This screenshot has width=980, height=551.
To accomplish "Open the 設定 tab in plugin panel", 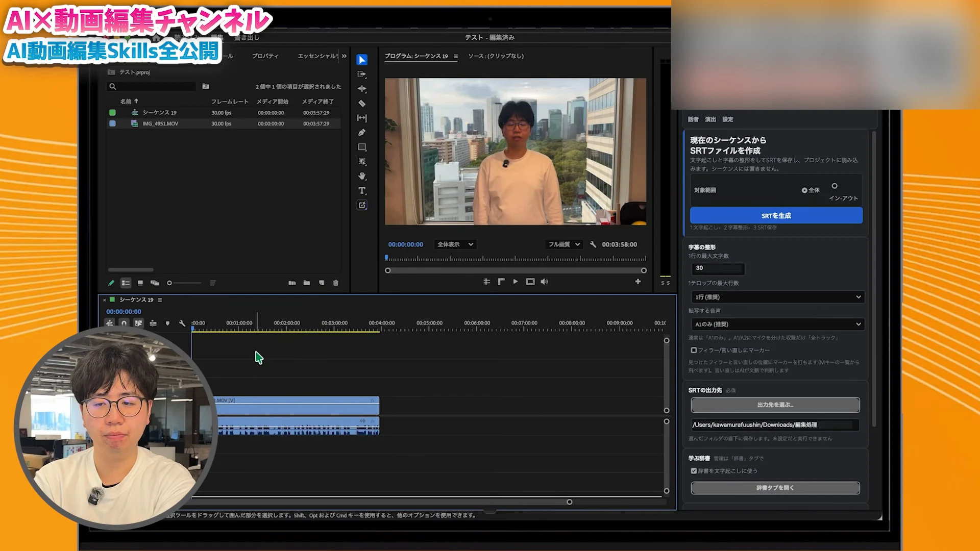I will point(728,119).
